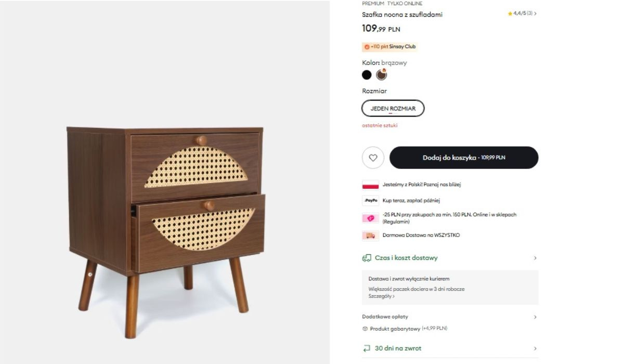
Task: Click the green 30-day return arrow icon
Action: click(x=367, y=348)
